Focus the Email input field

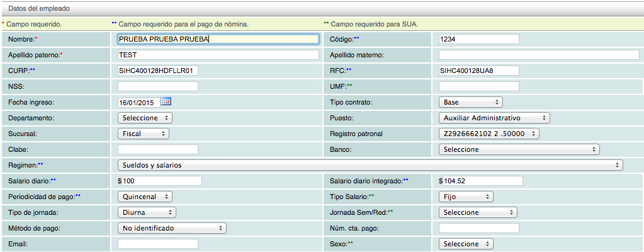pyautogui.click(x=158, y=244)
